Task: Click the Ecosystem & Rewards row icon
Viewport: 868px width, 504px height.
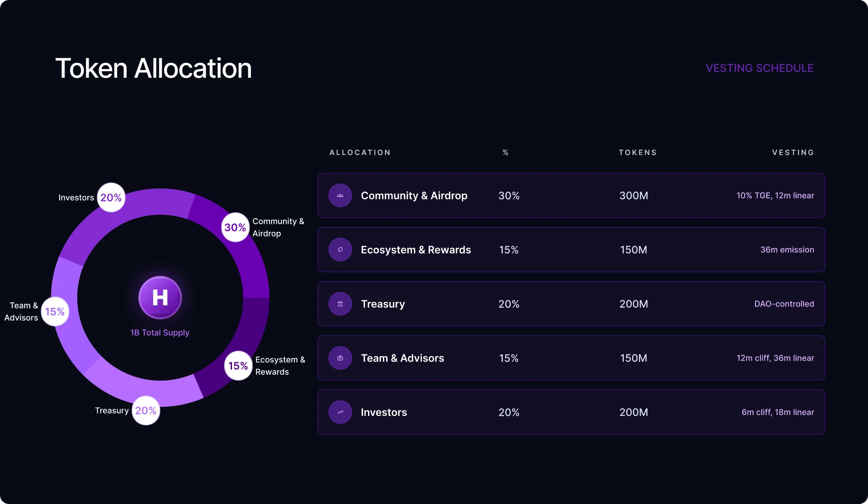Action: point(340,250)
